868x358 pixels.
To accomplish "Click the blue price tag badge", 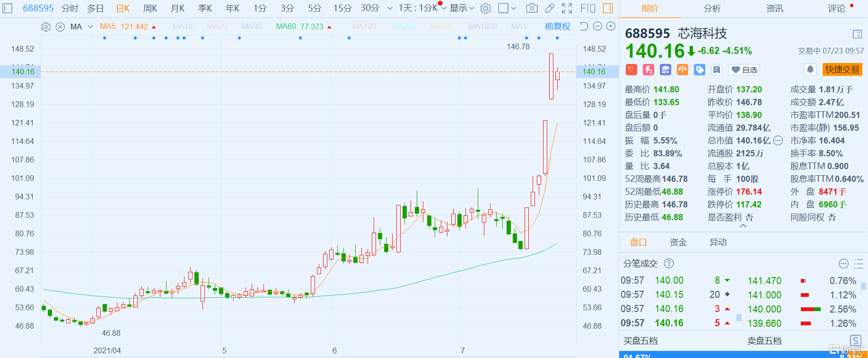I will (699, 70).
